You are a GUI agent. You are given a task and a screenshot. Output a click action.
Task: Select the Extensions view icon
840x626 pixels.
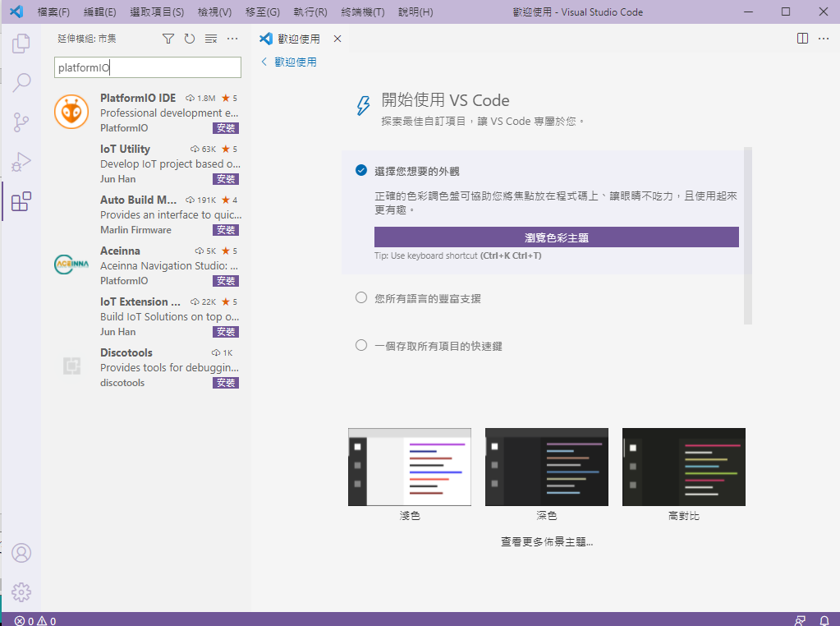(x=21, y=201)
